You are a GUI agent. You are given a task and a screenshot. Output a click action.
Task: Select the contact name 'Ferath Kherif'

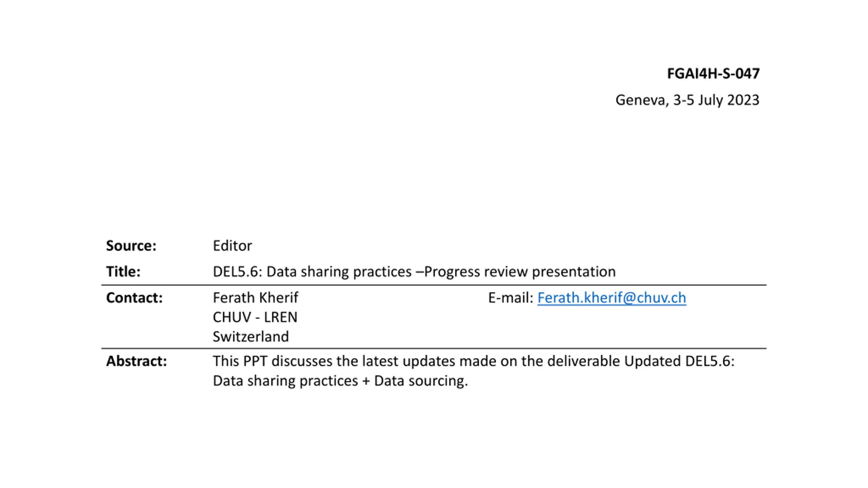tap(255, 298)
